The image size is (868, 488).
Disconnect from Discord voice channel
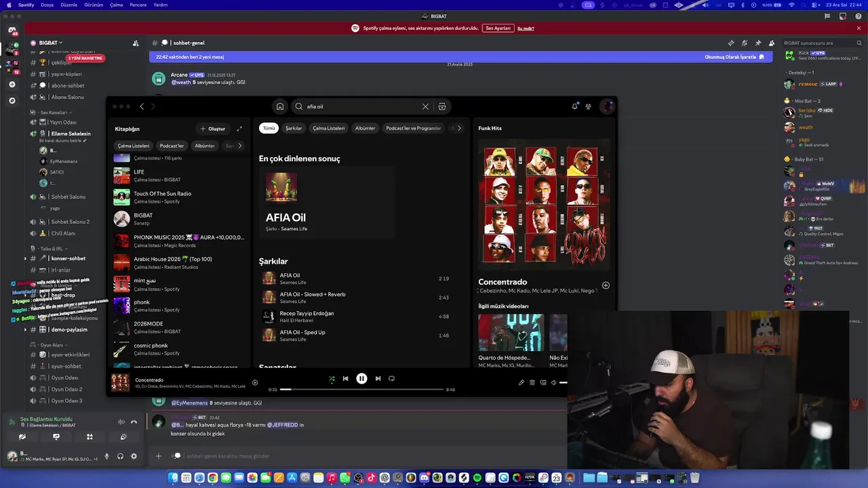[x=134, y=422]
